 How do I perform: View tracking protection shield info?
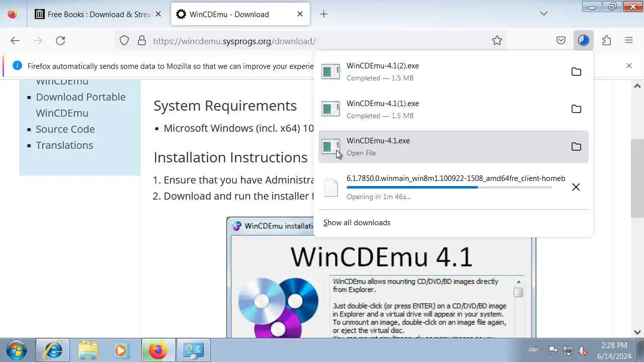coord(124,41)
